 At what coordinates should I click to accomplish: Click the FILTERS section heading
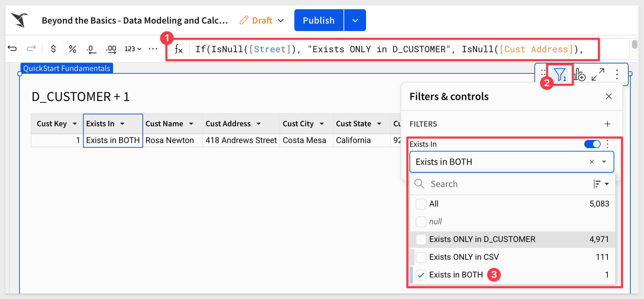coord(423,124)
